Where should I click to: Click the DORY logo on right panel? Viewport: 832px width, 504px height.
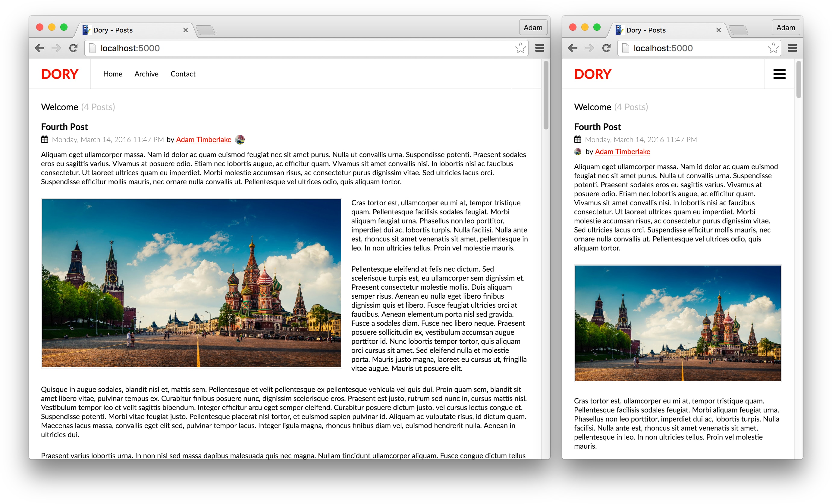pos(593,74)
